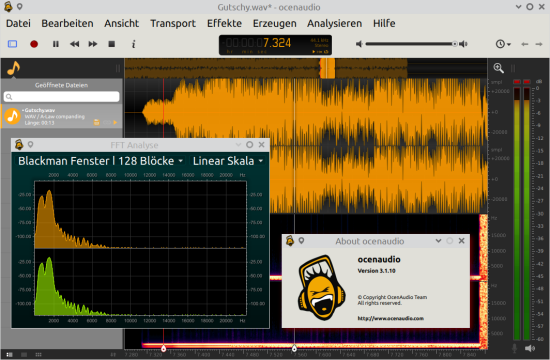Click the app icon in the FFT Analyse title bar
Screen dimensions: 550x360
tap(19, 144)
